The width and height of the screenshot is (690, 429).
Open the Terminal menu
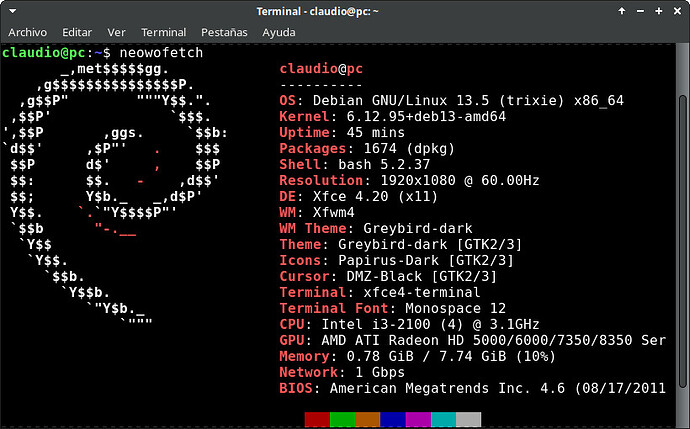163,32
